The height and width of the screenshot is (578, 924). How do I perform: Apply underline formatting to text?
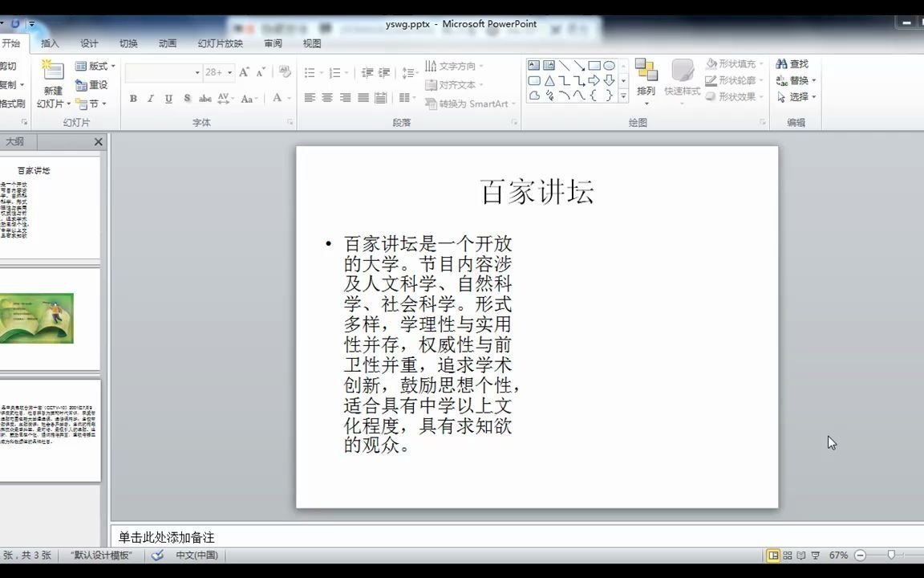tap(168, 99)
